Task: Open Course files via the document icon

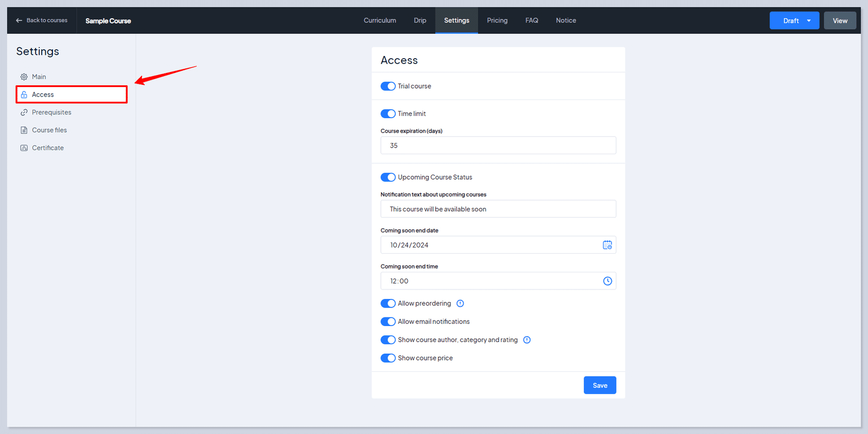Action: (x=24, y=129)
